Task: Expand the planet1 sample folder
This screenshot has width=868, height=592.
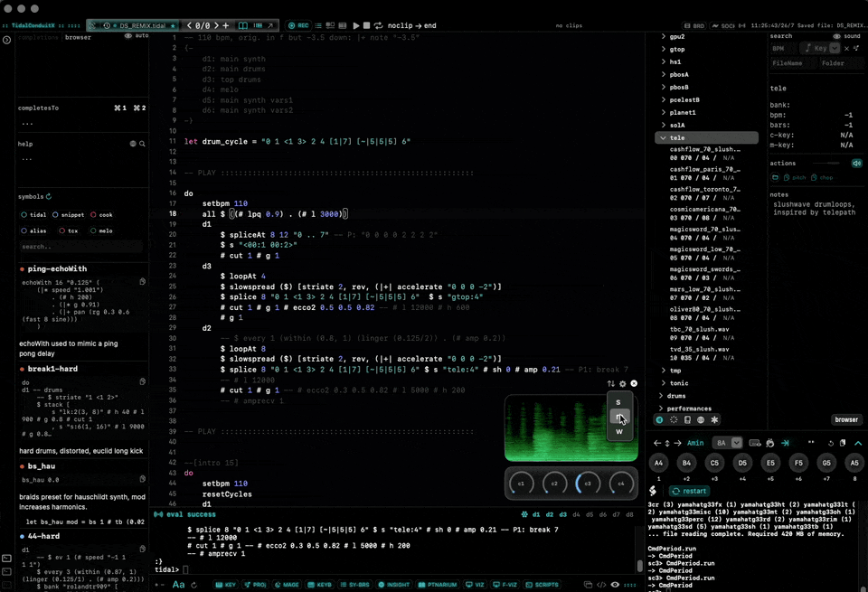Action: click(x=663, y=112)
